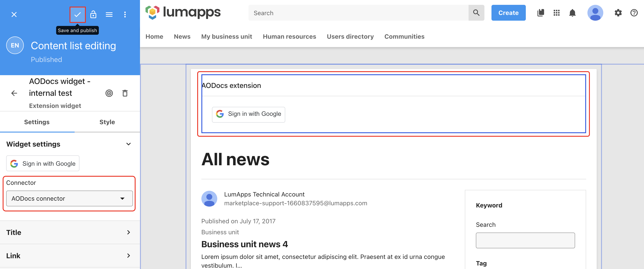
Task: Click the Published status text
Action: [46, 60]
